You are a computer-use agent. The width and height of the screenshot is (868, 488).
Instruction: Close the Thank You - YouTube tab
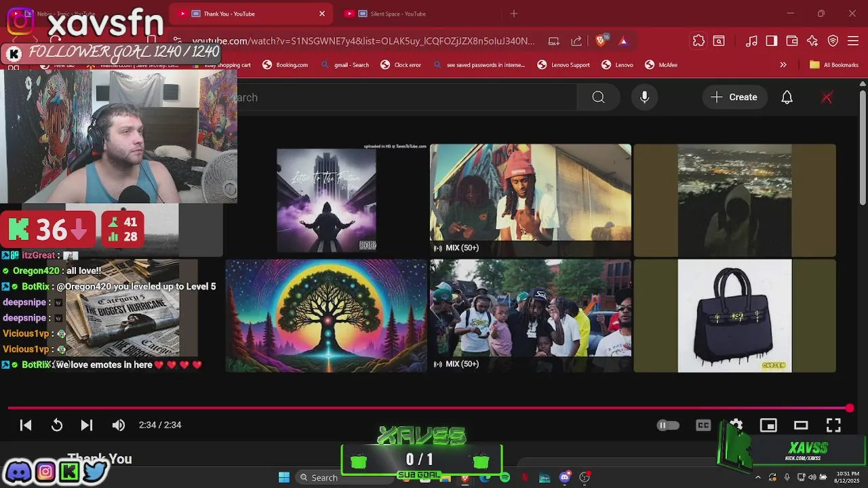pos(322,14)
